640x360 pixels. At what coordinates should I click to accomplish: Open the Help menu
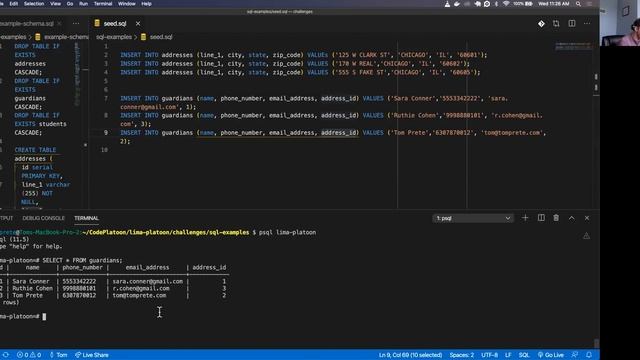(x=146, y=4)
